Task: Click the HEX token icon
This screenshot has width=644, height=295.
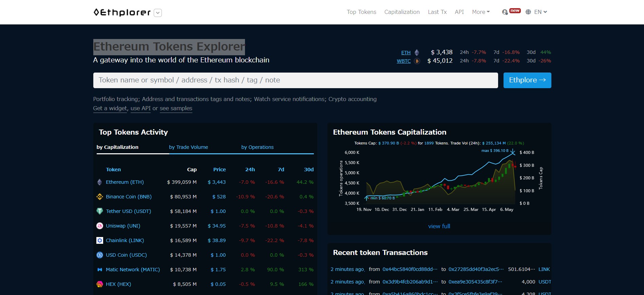Action: pos(100,284)
